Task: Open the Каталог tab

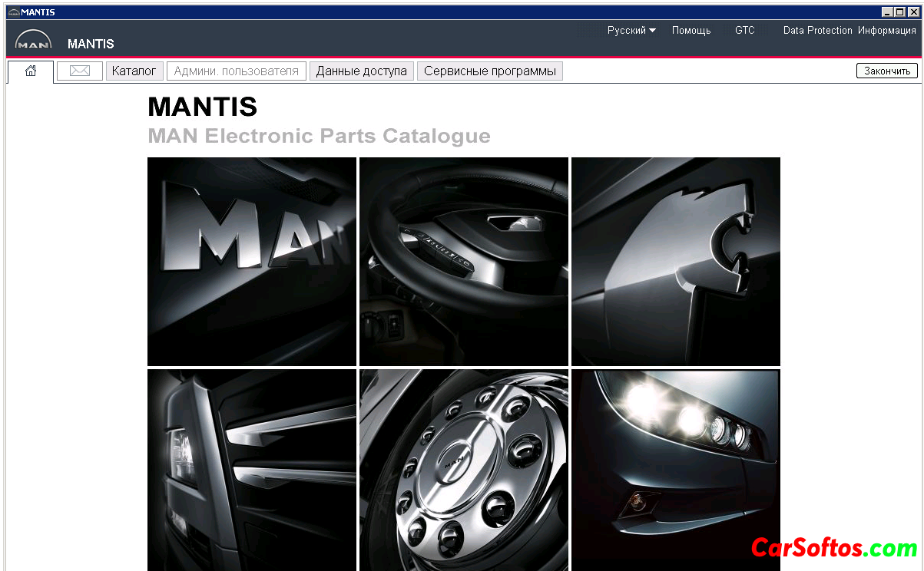Action: point(134,71)
